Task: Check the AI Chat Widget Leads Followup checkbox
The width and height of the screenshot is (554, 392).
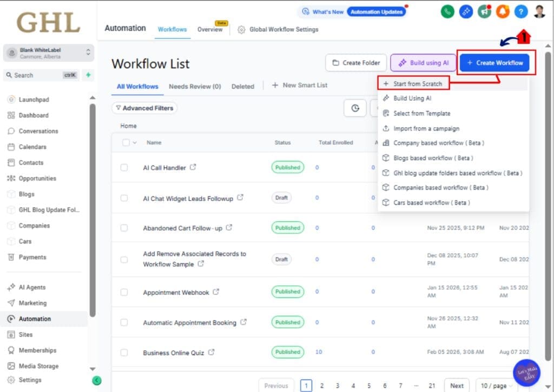Action: click(124, 198)
